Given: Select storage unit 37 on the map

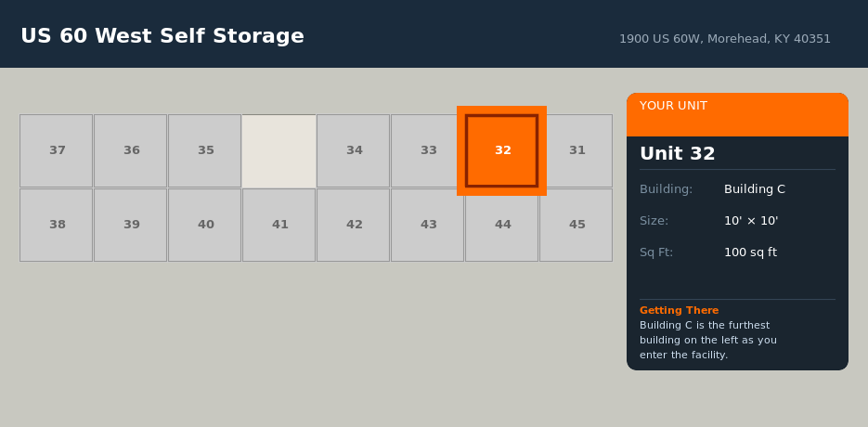Looking at the screenshot, I should click(56, 150).
